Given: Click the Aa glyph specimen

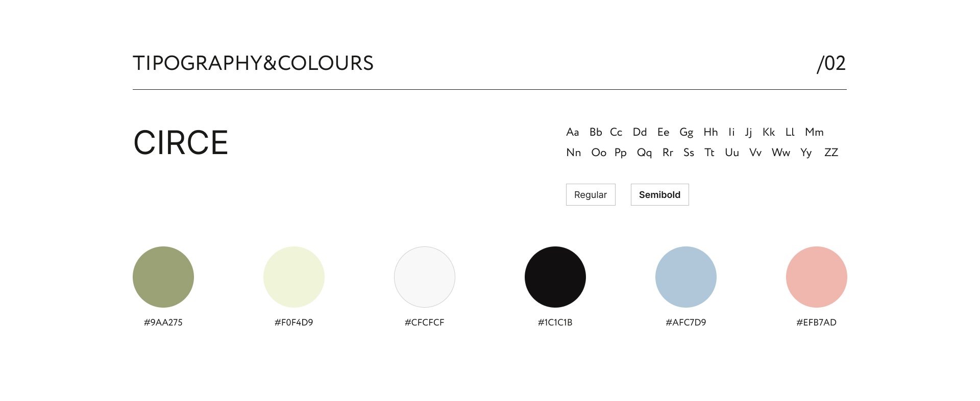Looking at the screenshot, I should (x=573, y=132).
